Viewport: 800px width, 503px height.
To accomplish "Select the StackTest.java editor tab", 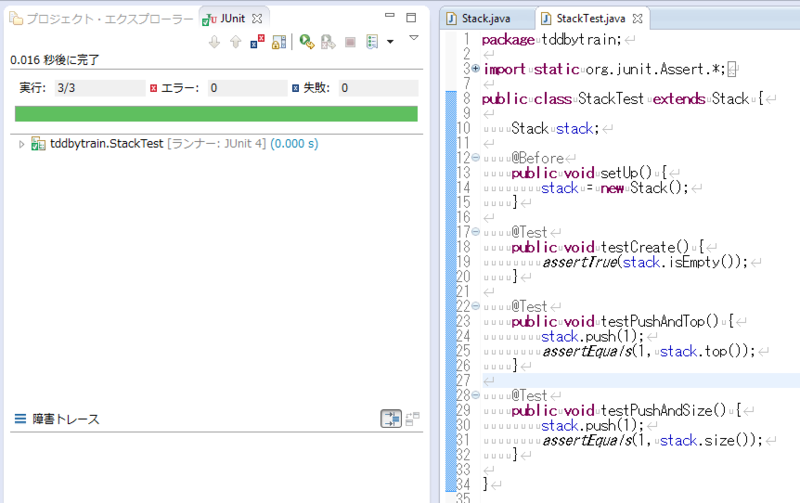I will point(590,19).
